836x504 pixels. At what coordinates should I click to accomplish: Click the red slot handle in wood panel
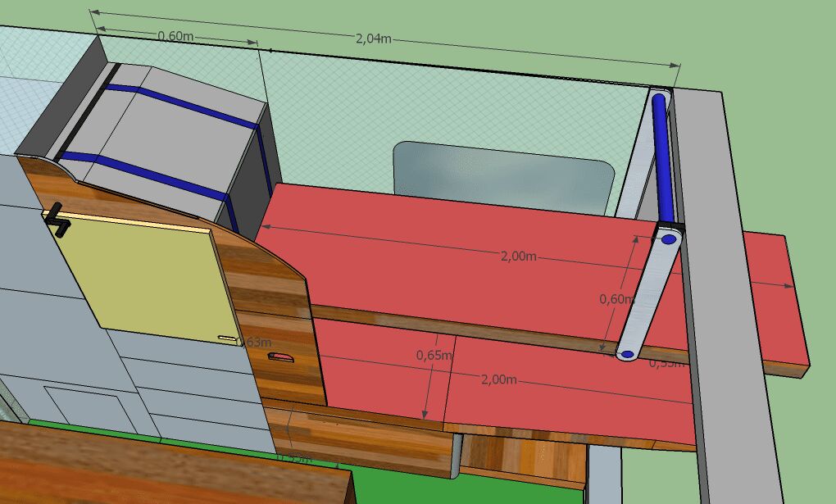click(x=280, y=356)
